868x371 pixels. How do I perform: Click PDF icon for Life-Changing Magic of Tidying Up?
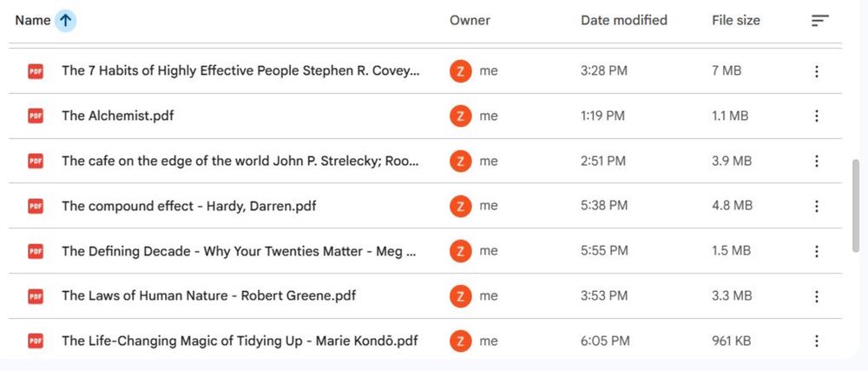pos(36,341)
